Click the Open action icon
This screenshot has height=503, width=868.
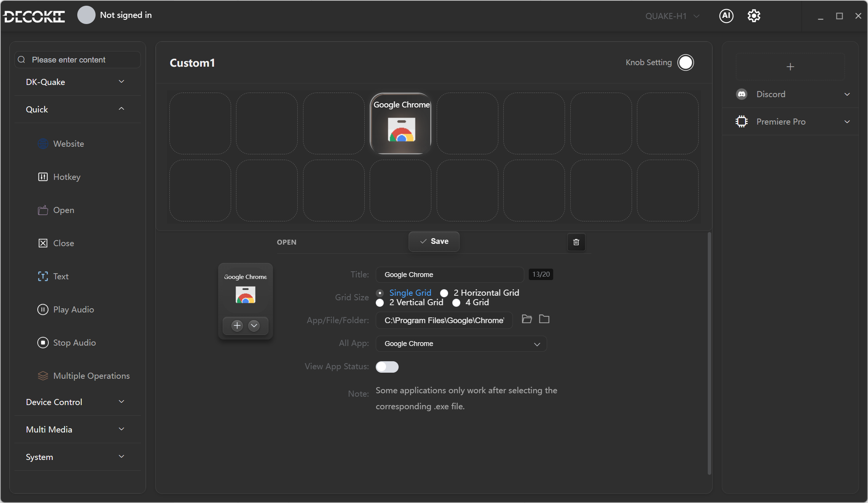[x=43, y=210]
